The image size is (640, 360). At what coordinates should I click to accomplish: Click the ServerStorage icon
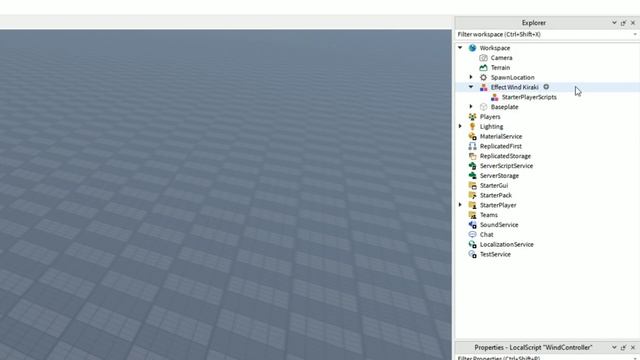point(472,176)
